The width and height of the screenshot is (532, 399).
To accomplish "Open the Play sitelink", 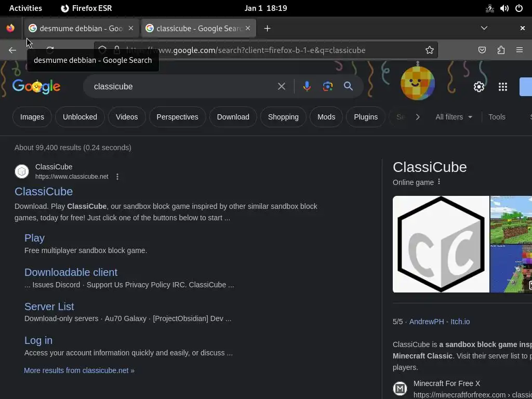I will coord(34,238).
